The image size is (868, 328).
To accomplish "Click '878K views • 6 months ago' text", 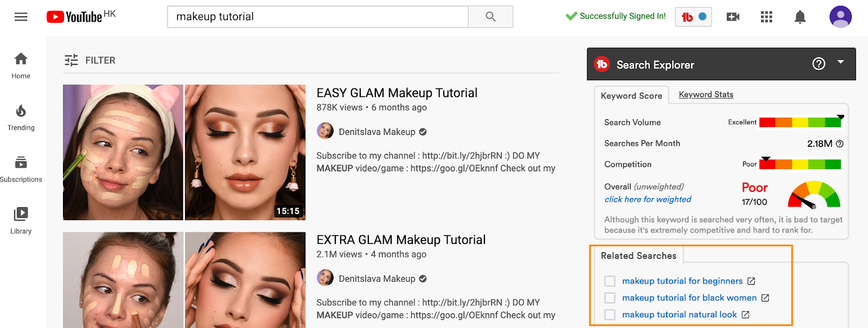I will (x=372, y=107).
